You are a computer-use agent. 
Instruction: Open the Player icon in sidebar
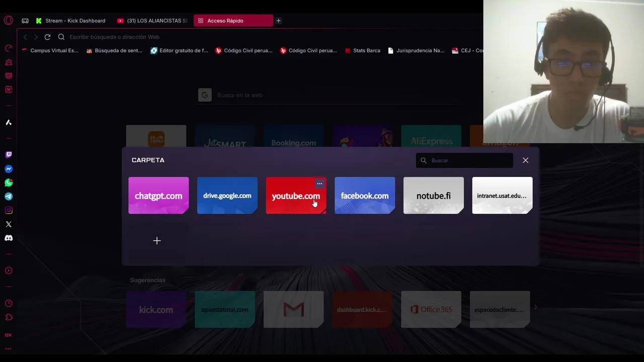(x=9, y=270)
